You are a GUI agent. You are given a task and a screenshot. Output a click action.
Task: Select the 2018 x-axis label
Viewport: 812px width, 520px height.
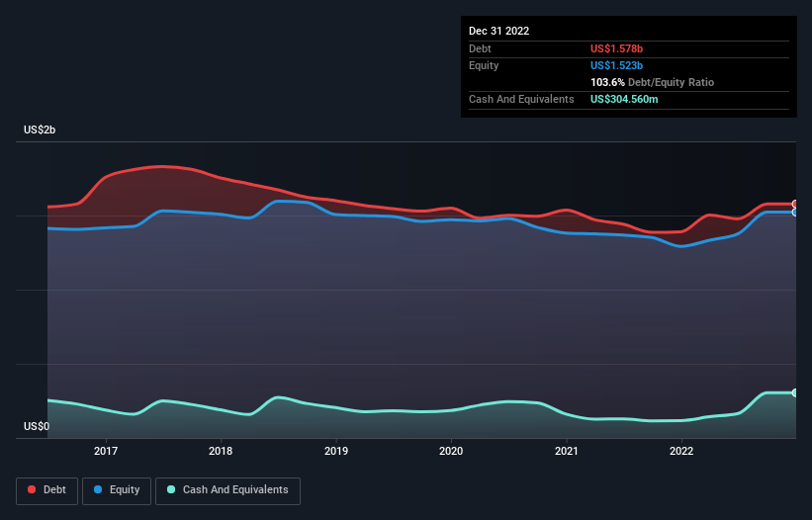pos(221,451)
